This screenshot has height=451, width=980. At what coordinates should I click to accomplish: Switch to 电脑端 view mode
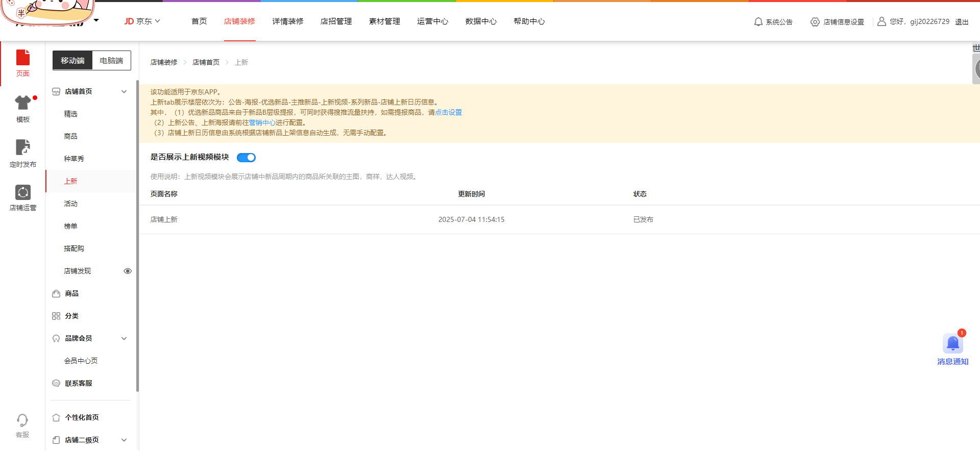pos(111,61)
